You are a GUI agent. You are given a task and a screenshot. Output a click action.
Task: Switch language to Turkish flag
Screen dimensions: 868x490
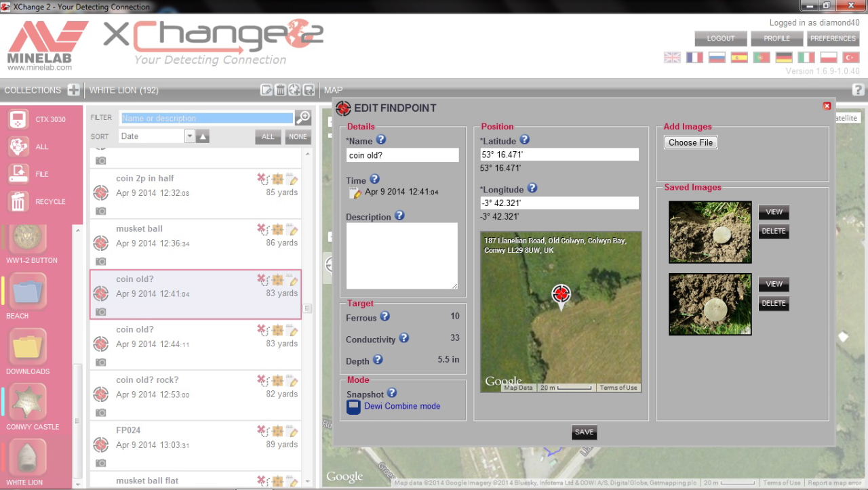[851, 58]
